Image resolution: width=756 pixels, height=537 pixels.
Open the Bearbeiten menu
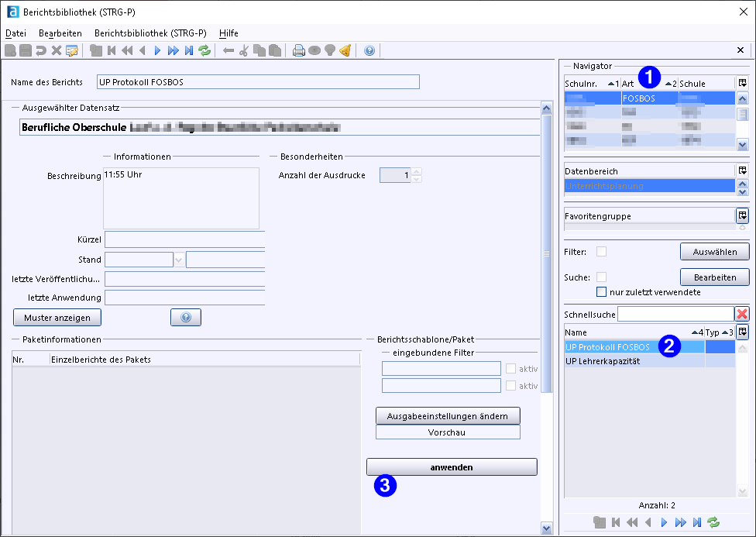pos(60,33)
